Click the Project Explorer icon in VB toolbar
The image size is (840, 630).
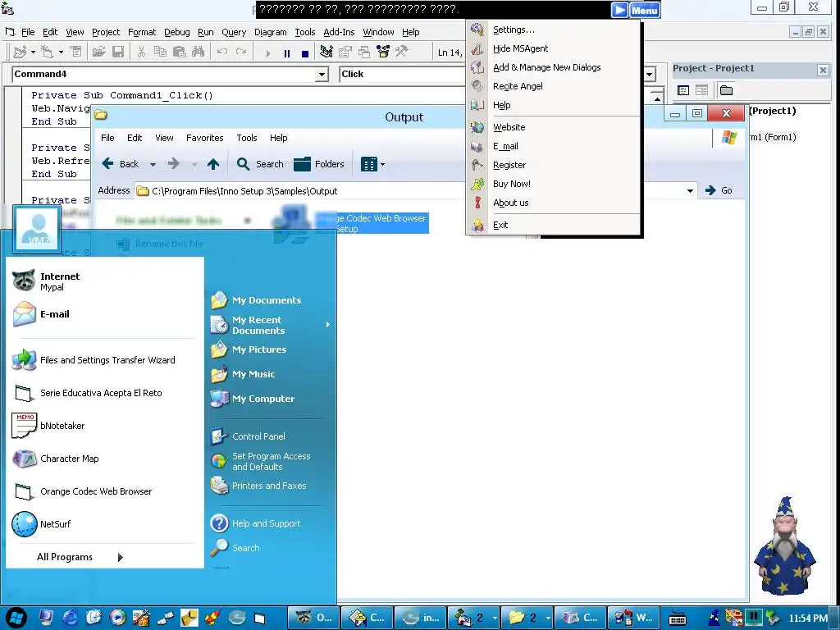click(326, 52)
